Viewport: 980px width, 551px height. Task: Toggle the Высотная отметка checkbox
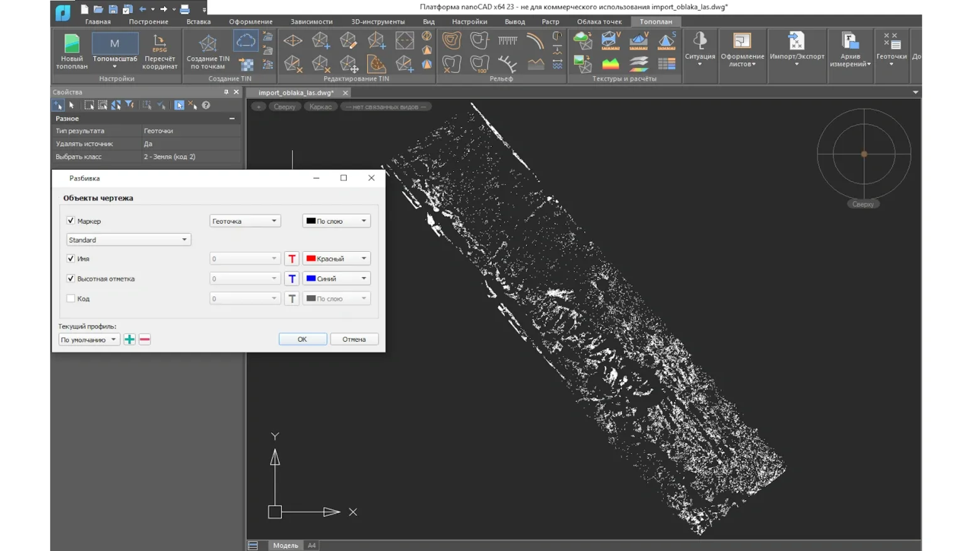71,278
